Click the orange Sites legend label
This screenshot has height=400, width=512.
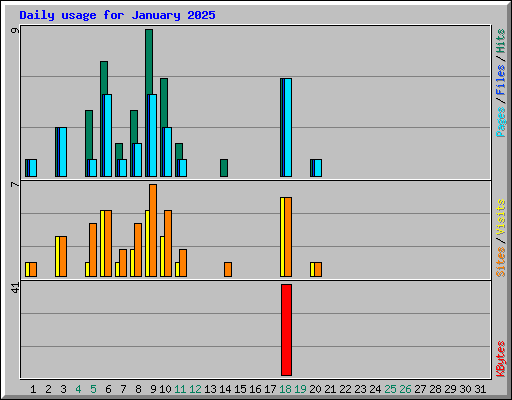(x=501, y=262)
